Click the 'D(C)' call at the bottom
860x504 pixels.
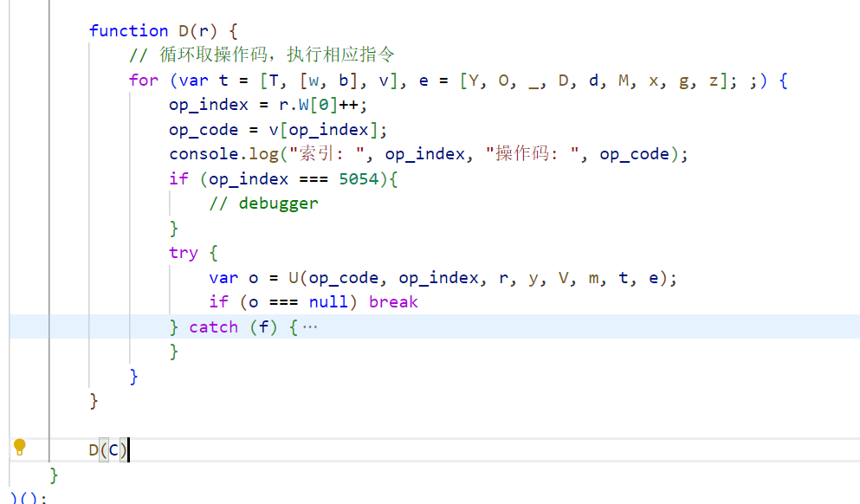point(108,450)
